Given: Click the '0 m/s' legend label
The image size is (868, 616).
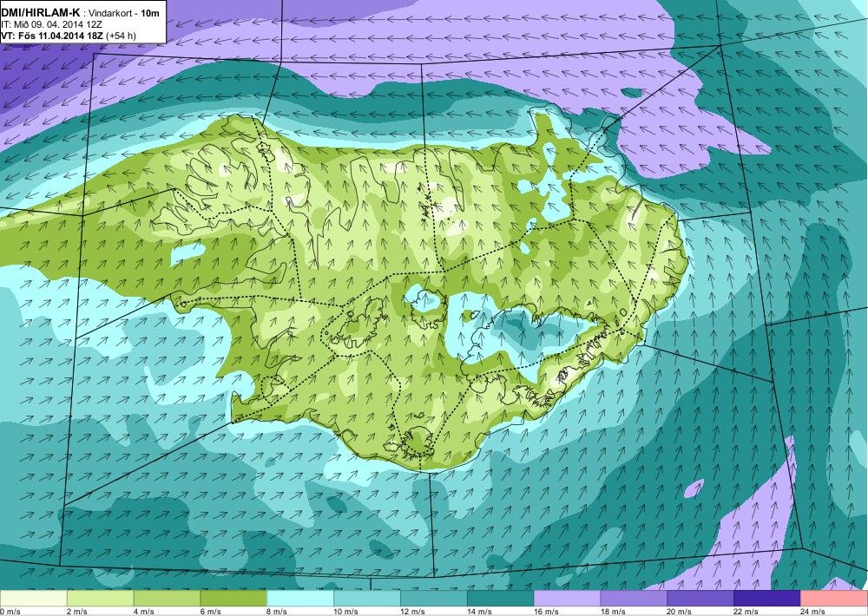Looking at the screenshot, I should coord(10,612).
